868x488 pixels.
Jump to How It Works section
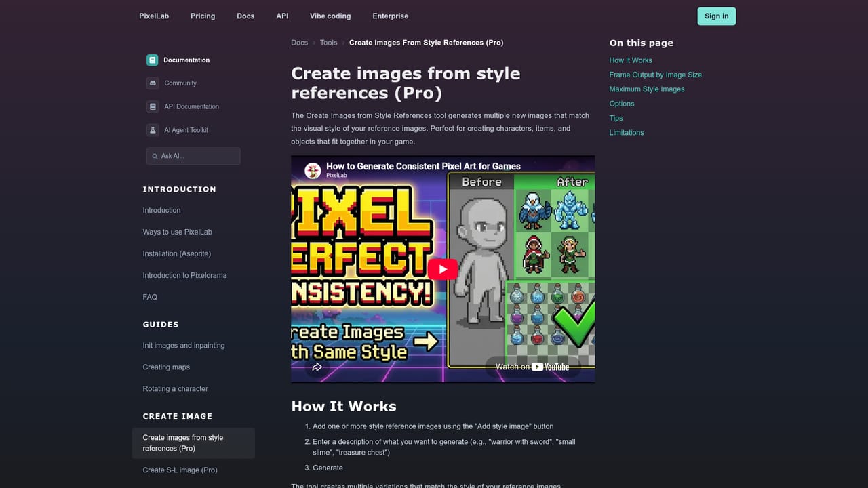[x=631, y=60]
